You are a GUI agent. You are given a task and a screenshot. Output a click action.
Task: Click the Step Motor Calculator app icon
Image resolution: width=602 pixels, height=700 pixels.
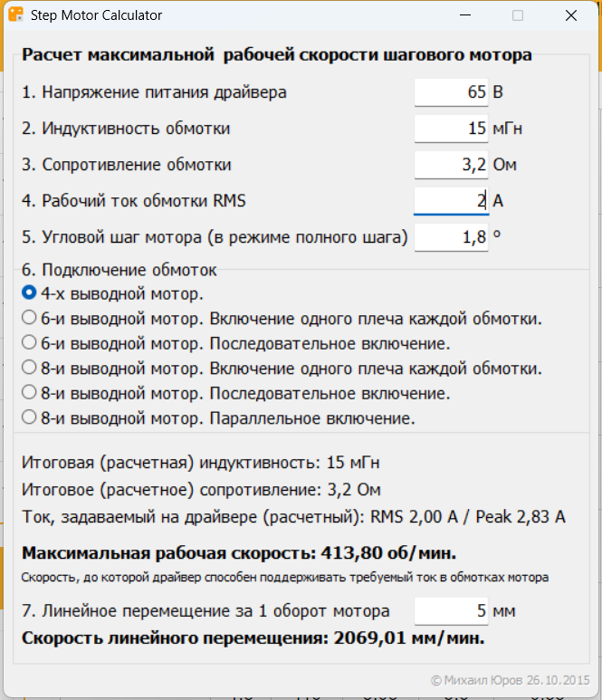[x=15, y=15]
